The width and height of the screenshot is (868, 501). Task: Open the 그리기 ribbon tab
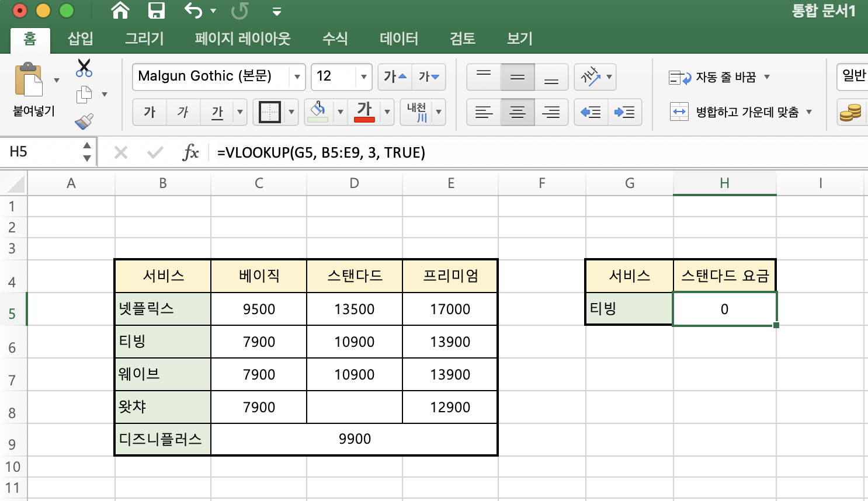click(144, 39)
